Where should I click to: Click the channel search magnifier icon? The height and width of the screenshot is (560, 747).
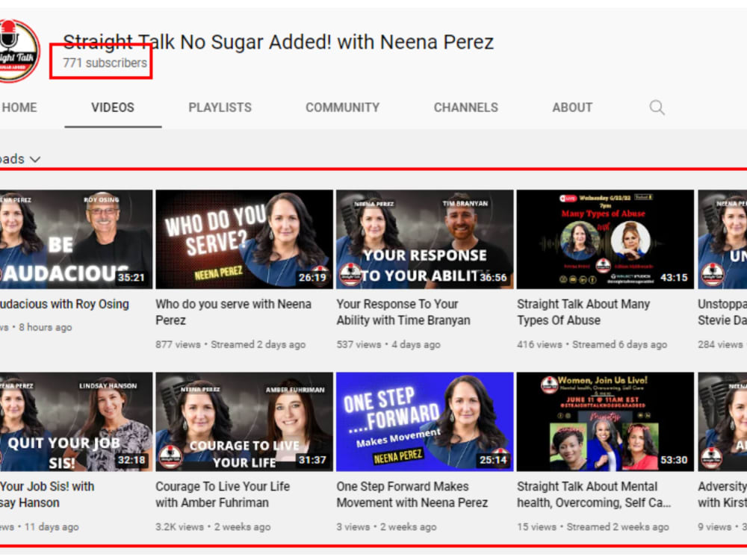657,108
